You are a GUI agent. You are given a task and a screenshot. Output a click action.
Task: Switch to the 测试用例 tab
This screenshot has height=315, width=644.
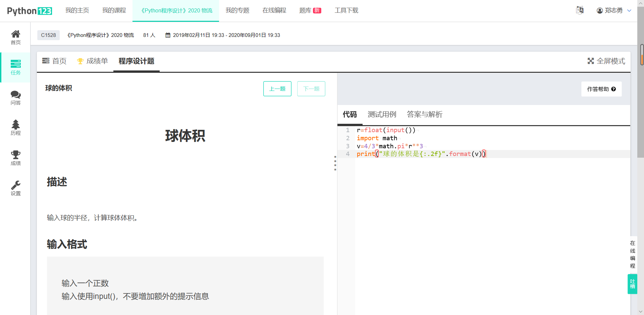(x=382, y=115)
